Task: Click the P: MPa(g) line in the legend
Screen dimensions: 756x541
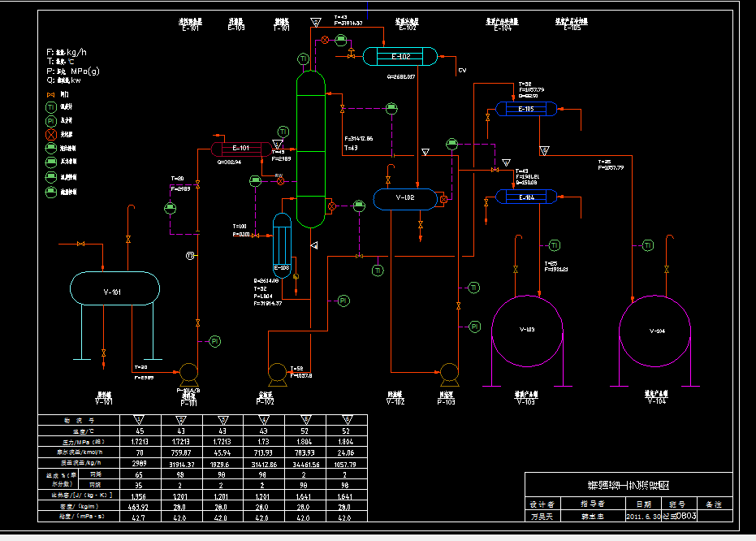Action: [73, 71]
